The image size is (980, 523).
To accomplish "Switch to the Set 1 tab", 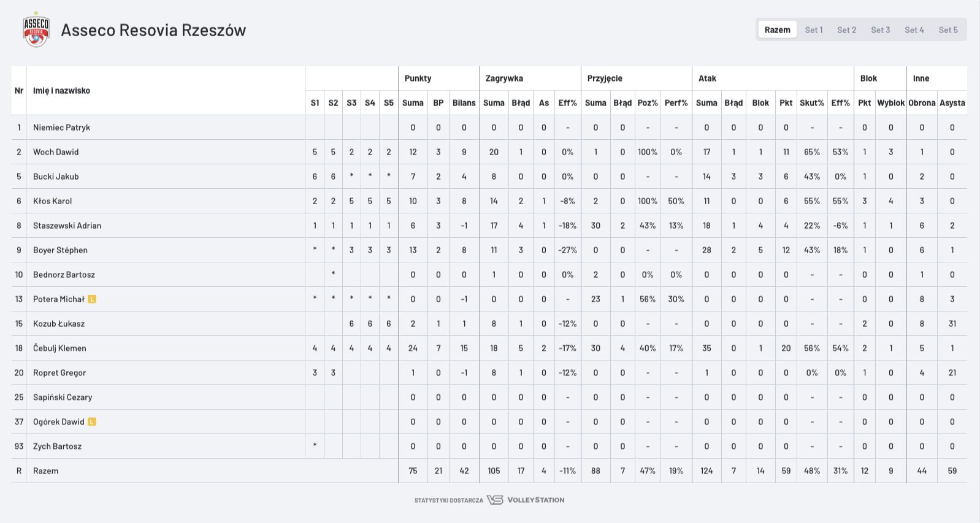I will pos(813,29).
